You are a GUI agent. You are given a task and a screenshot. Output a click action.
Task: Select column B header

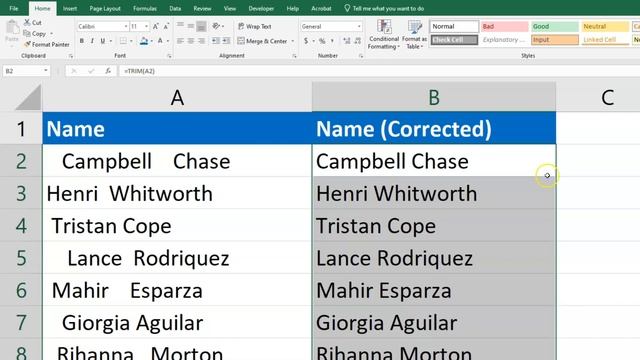434,98
